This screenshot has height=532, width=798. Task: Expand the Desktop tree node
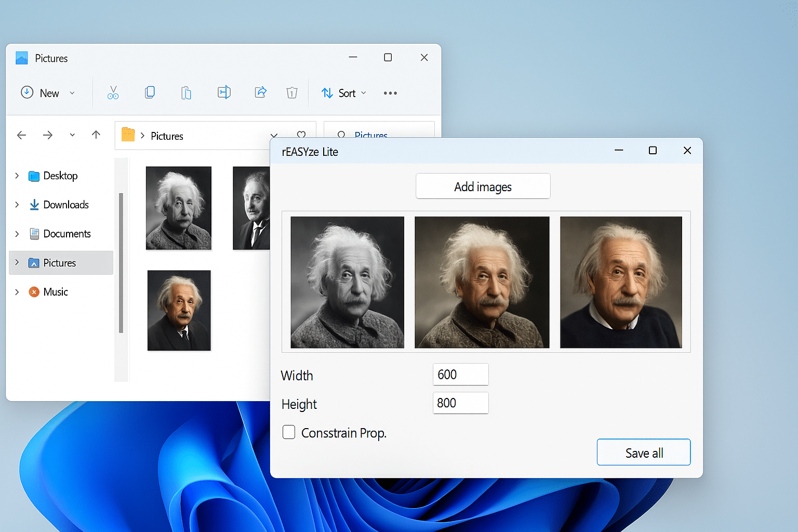click(x=17, y=176)
